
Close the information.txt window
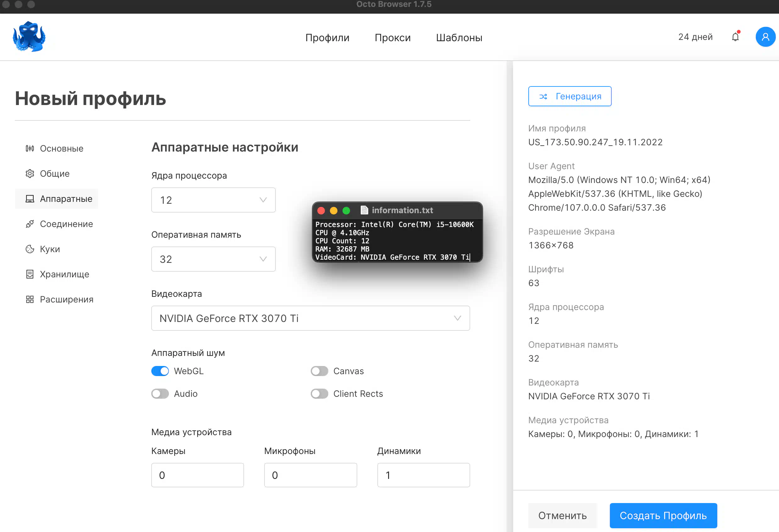pos(321,210)
